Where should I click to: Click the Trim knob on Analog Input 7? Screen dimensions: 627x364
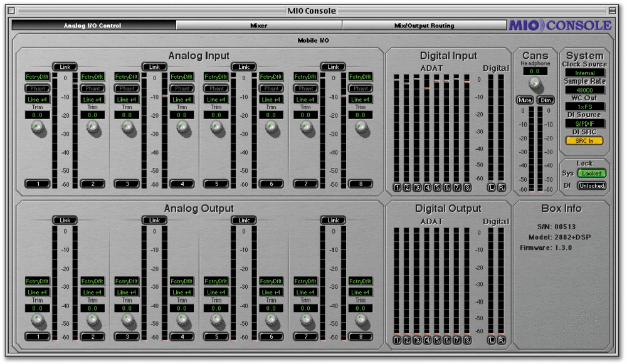point(307,128)
